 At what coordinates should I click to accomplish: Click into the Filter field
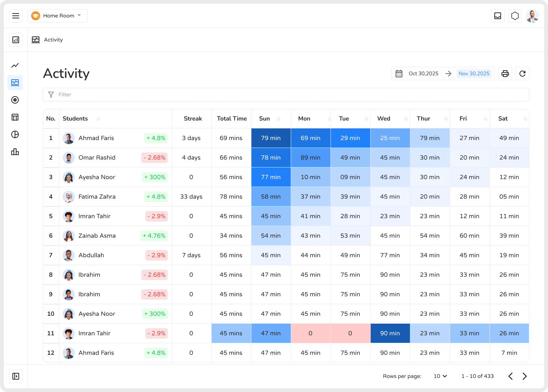click(x=286, y=95)
